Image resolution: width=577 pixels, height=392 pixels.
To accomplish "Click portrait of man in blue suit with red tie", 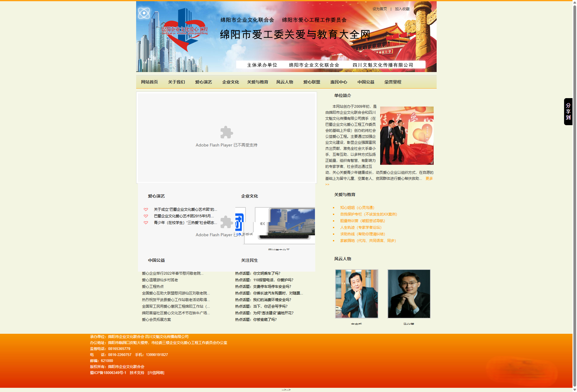I will 357,294.
